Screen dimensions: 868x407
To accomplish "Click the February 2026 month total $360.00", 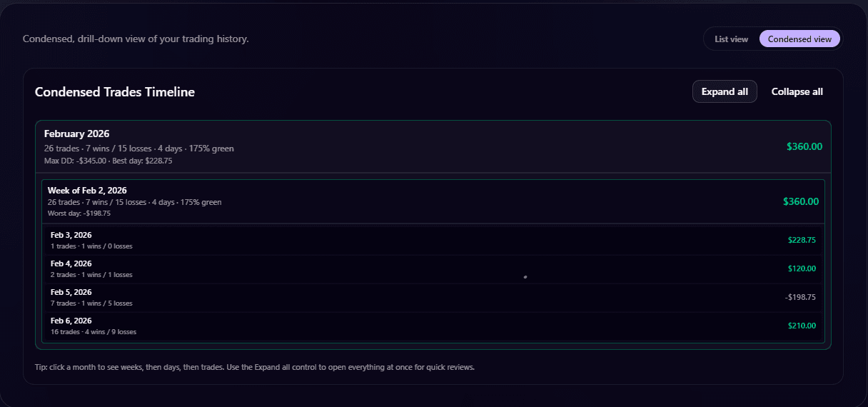I will (x=804, y=146).
